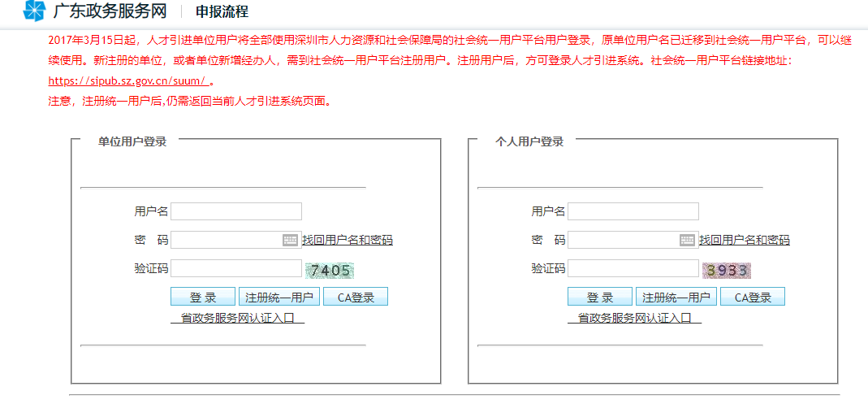This screenshot has height=417, width=868.
Task: Refresh the 7405 captcha image
Action: coord(330,270)
